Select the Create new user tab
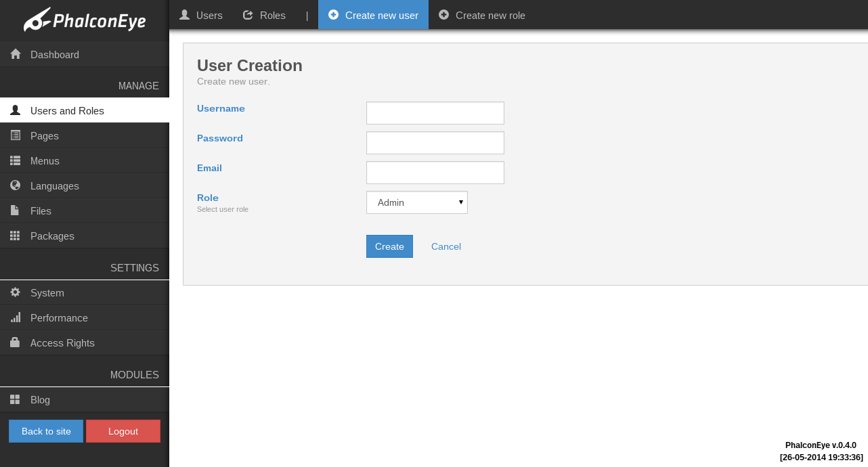Viewport: 868px width, 467px height. [x=373, y=15]
